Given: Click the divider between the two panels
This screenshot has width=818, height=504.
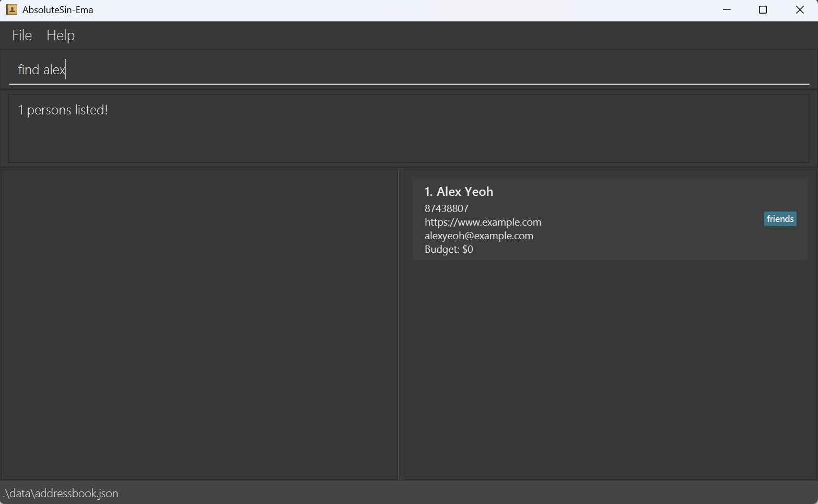Looking at the screenshot, I should [401, 324].
